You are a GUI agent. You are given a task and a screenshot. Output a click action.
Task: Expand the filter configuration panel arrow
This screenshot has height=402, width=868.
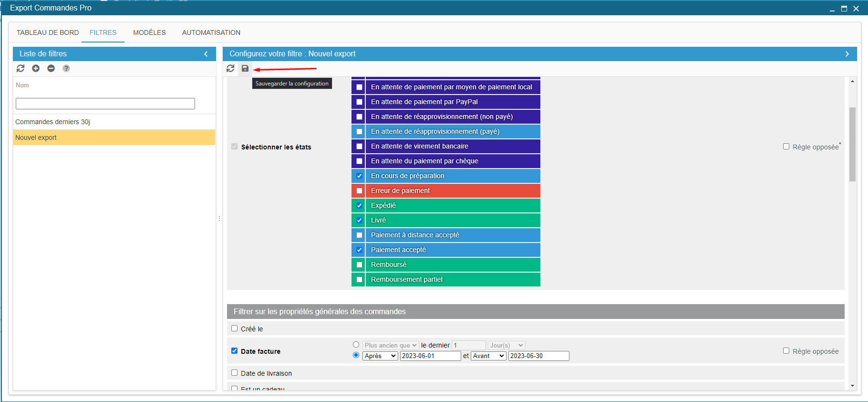pos(847,54)
